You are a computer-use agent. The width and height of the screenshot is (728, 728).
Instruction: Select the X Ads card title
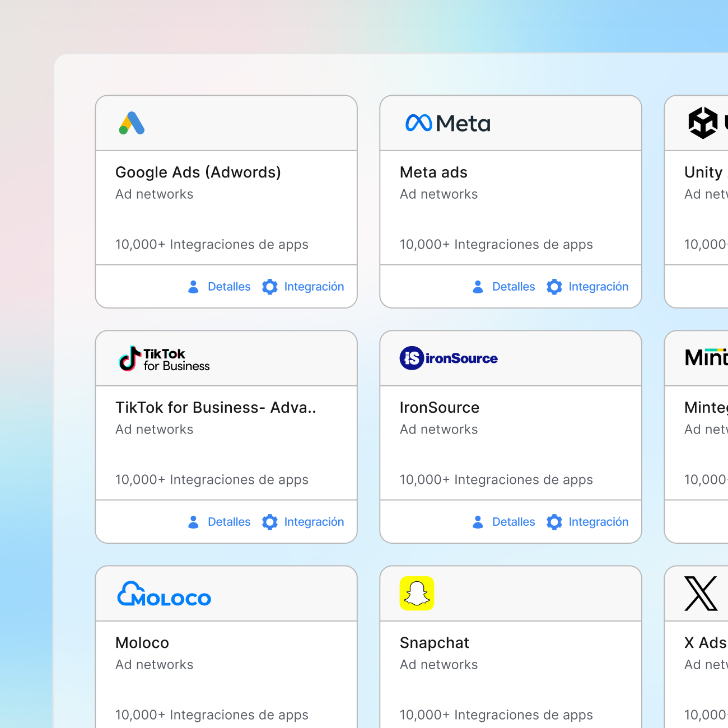(x=706, y=643)
